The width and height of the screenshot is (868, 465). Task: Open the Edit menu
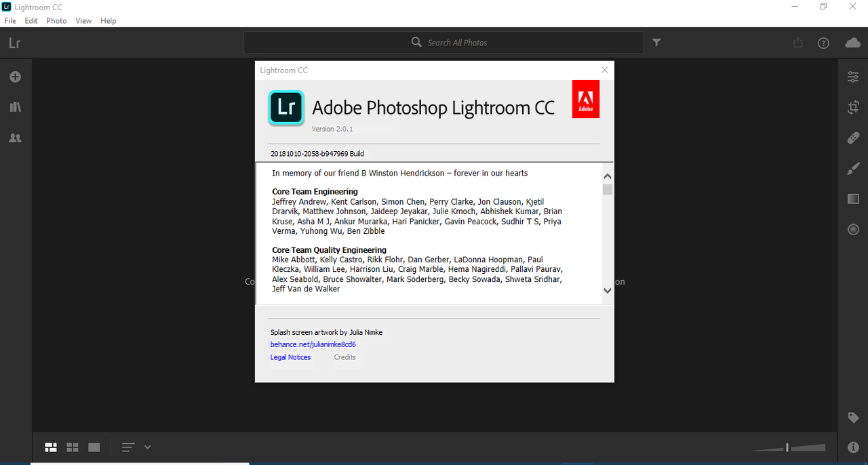coord(31,21)
